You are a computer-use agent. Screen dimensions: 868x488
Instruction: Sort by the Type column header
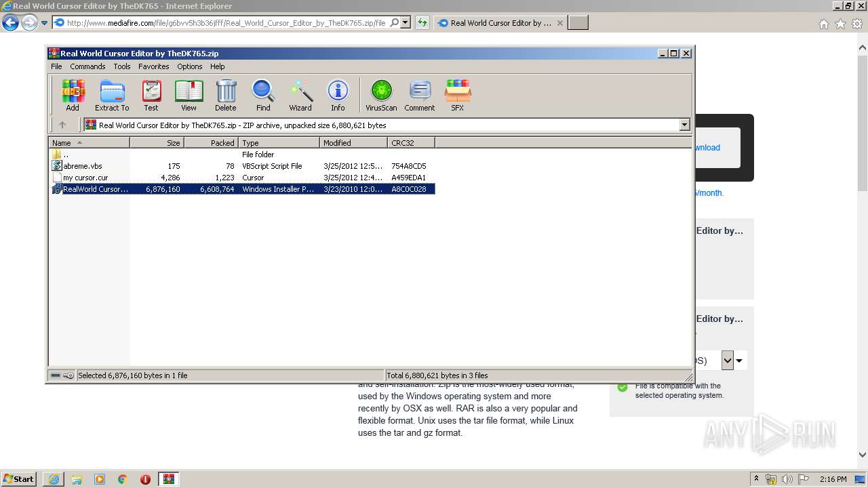[279, 143]
